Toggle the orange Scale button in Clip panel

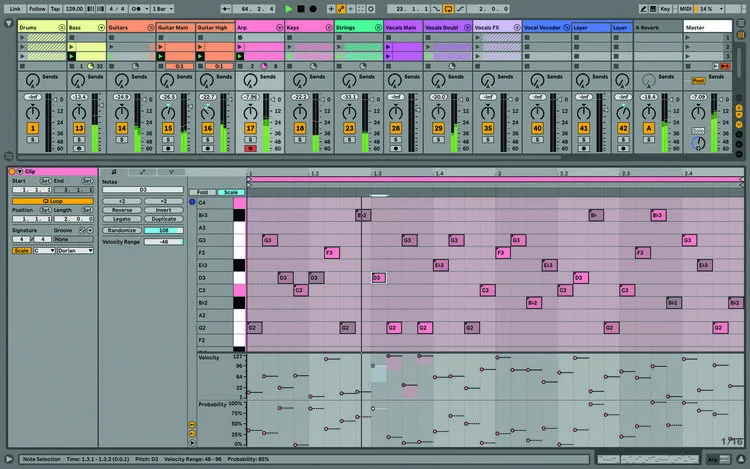pyautogui.click(x=22, y=251)
